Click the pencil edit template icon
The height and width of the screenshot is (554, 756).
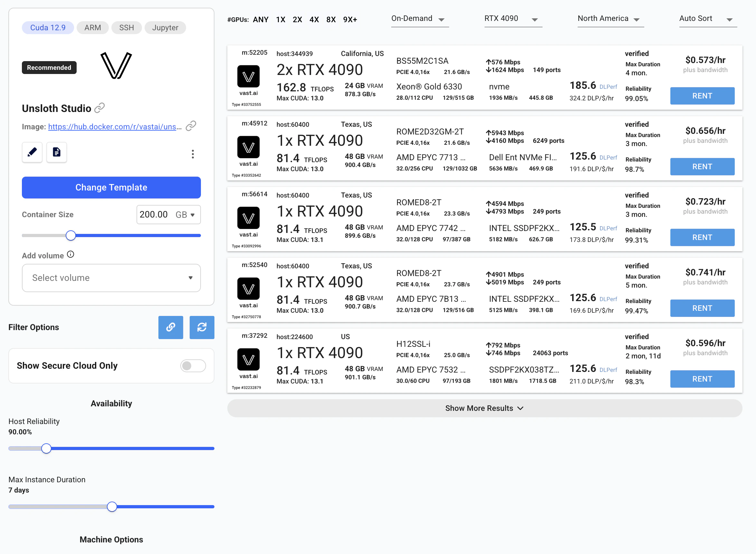tap(32, 152)
